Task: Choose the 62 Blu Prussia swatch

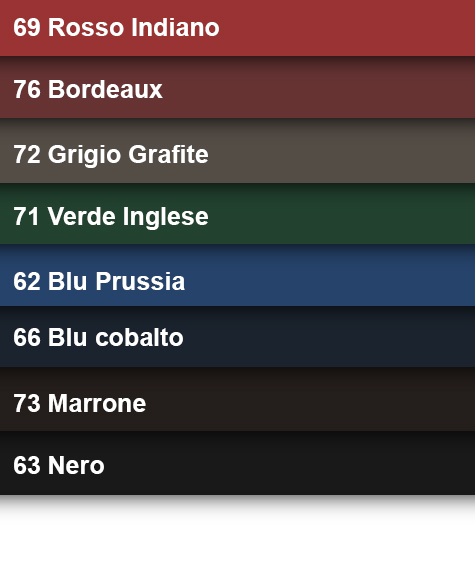Action: [238, 275]
